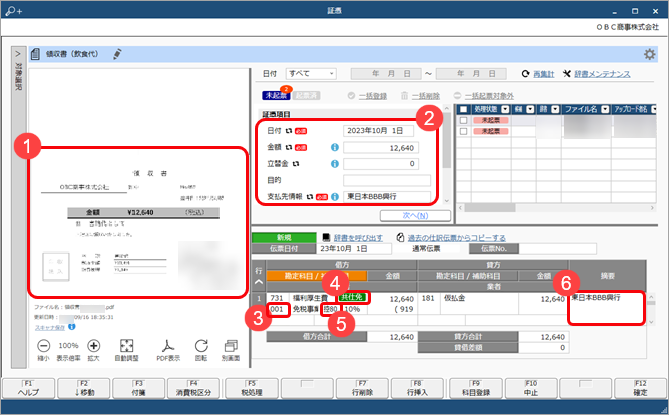Click the pencil edit icon beside 領収書(飲食代)
Image resolution: width=669 pixels, height=415 pixels.
pos(117,54)
